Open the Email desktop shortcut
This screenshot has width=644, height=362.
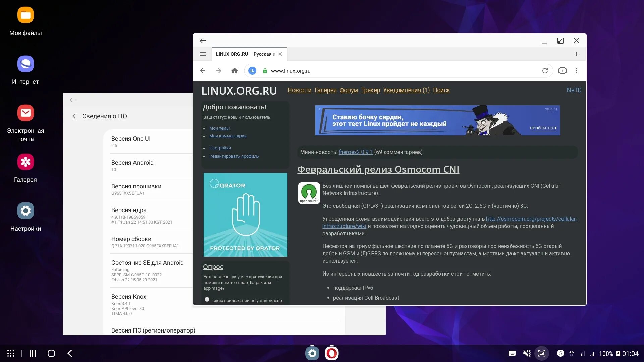[x=25, y=123]
